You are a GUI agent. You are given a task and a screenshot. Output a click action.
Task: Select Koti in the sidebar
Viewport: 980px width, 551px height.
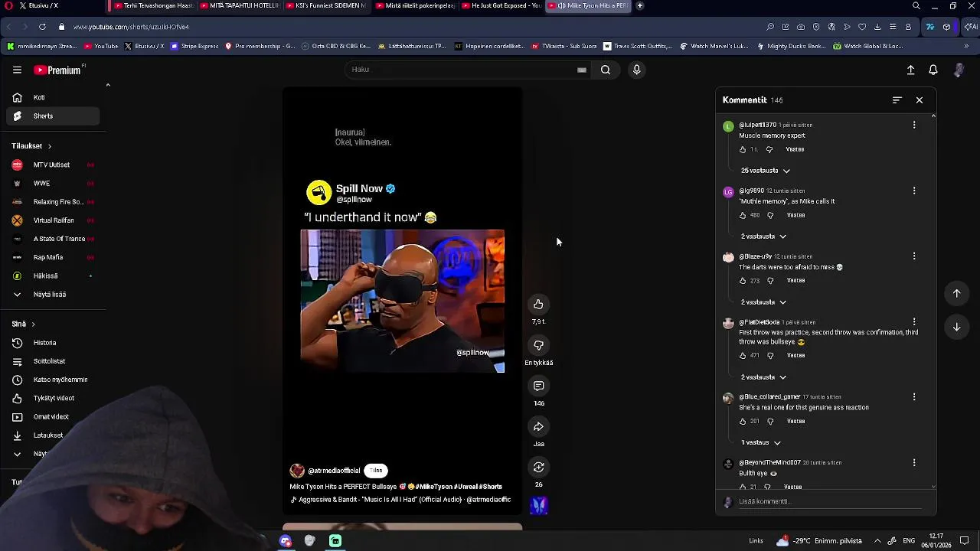[x=54, y=98]
